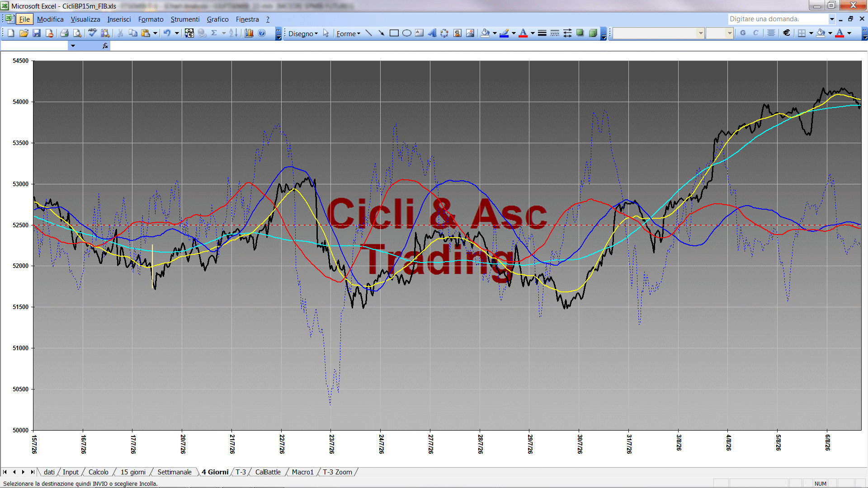Insert a diagram or organization chart

(x=445, y=33)
